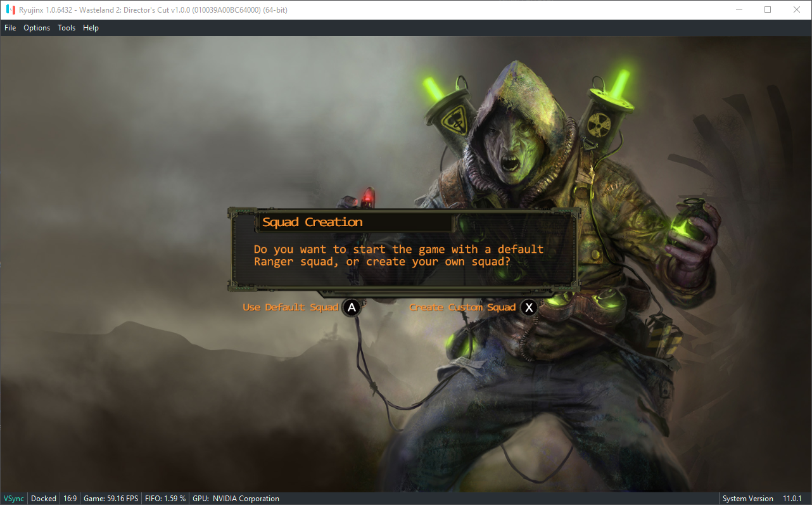Minimize the Ryujinx window
This screenshot has width=812, height=505.
pos(739,10)
